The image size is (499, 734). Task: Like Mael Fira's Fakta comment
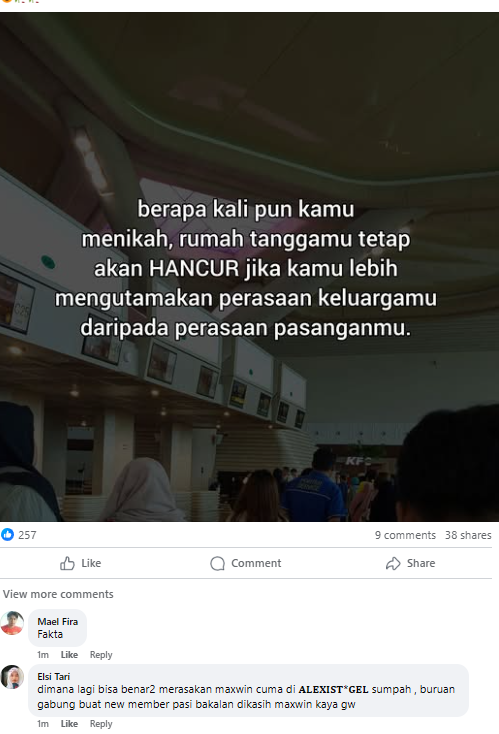point(69,655)
